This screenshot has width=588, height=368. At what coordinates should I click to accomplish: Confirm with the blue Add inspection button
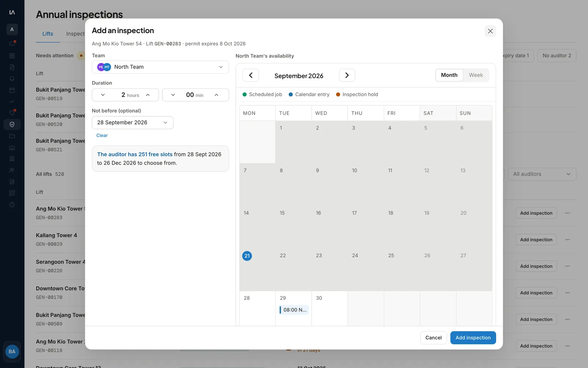click(x=473, y=337)
